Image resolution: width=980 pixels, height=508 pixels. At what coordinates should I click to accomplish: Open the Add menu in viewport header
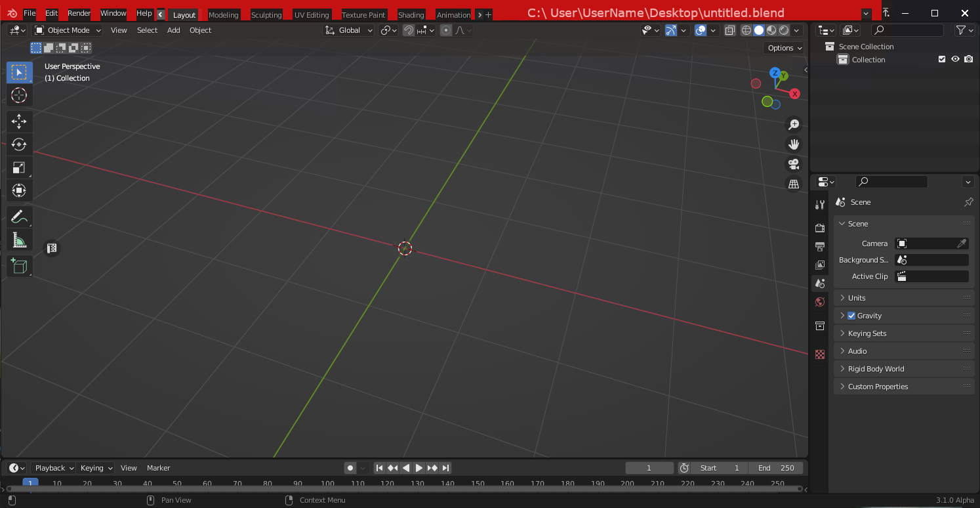point(173,30)
